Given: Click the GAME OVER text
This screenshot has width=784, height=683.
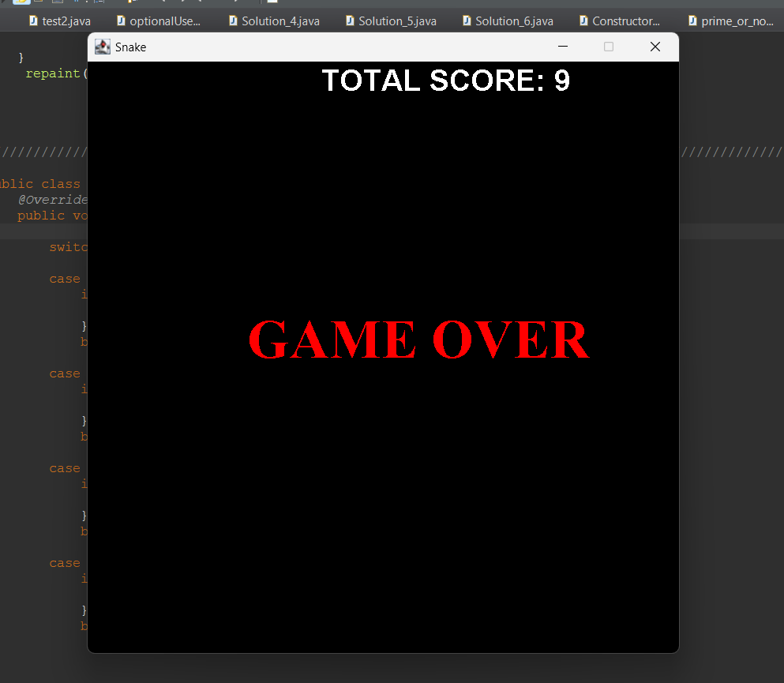Looking at the screenshot, I should coord(418,340).
